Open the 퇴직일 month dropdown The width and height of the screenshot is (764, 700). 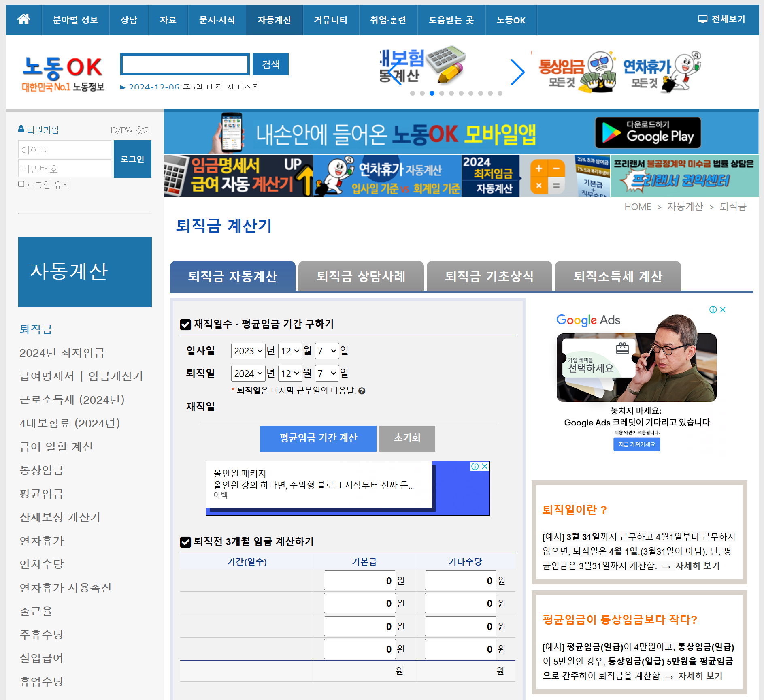tap(290, 373)
